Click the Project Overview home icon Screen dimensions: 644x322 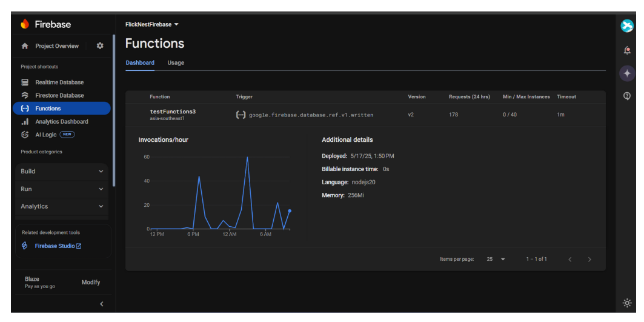(x=25, y=46)
